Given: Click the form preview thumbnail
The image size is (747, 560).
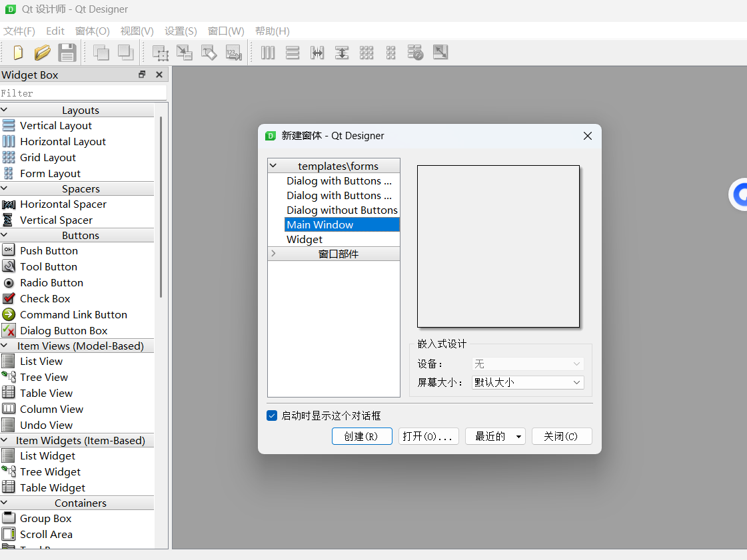Looking at the screenshot, I should tap(498, 246).
